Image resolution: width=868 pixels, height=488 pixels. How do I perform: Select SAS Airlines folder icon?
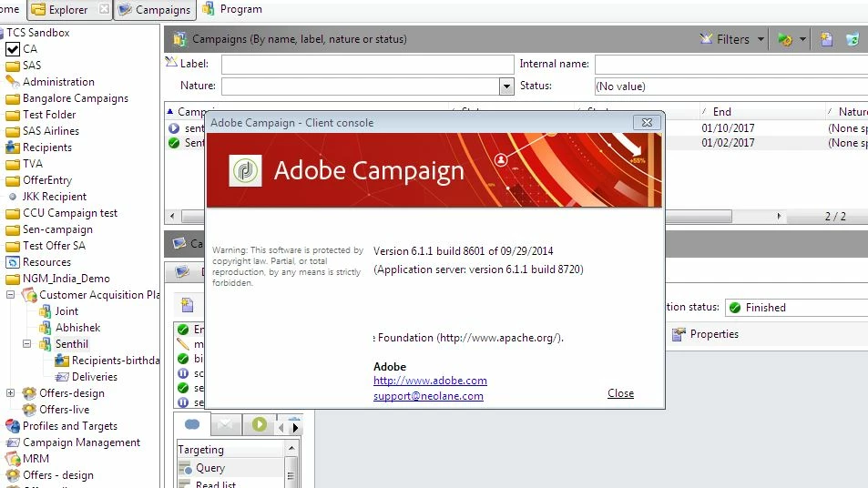click(12, 132)
